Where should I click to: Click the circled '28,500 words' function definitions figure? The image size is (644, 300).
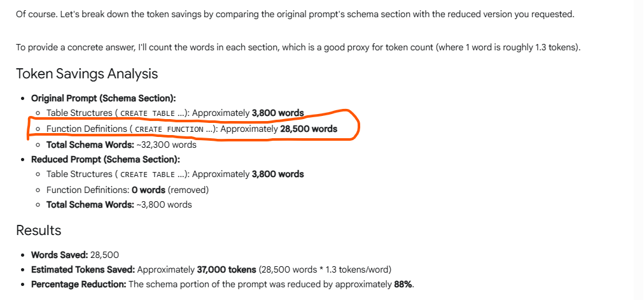tap(309, 129)
